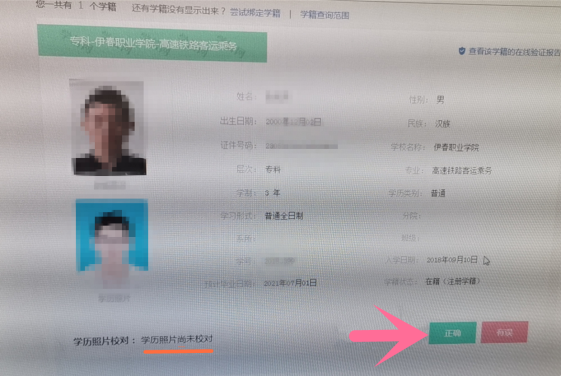Click the 高速铁路客运乘务 major value
The height and width of the screenshot is (377, 562).
coord(462,171)
